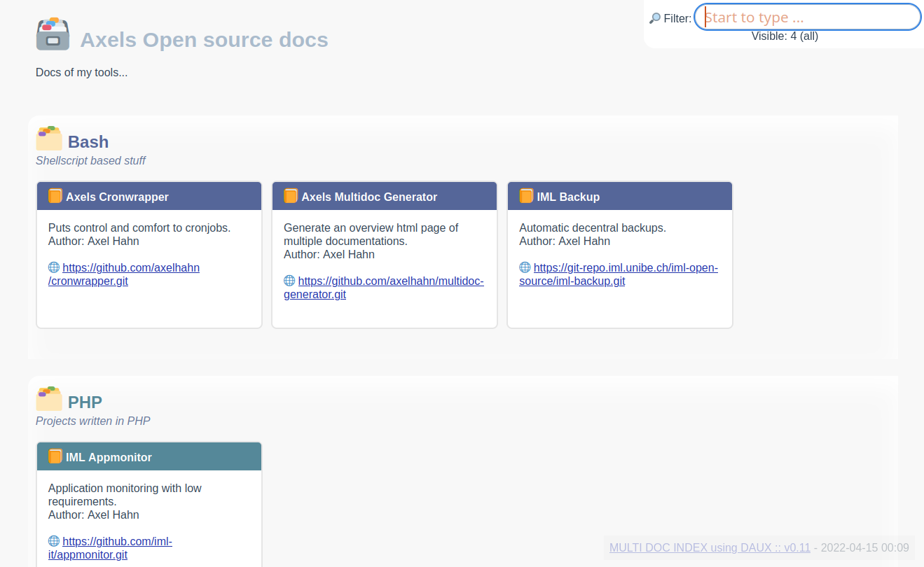Open the Axels Cronwrapper card title

coord(117,197)
